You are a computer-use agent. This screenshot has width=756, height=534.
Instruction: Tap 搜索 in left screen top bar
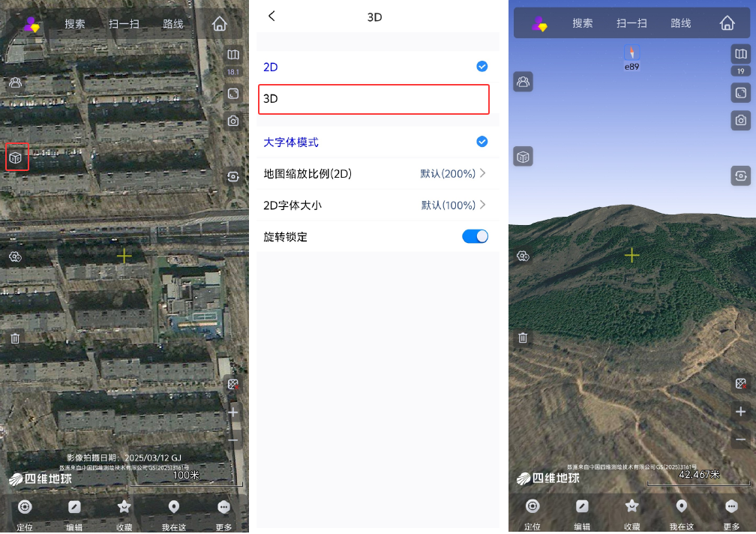click(x=75, y=24)
